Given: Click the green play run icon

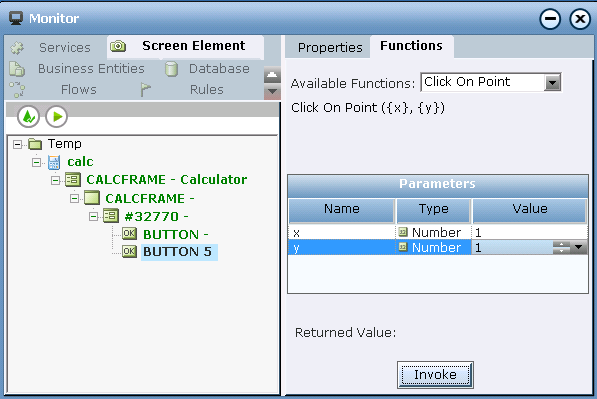Looking at the screenshot, I should (57, 117).
